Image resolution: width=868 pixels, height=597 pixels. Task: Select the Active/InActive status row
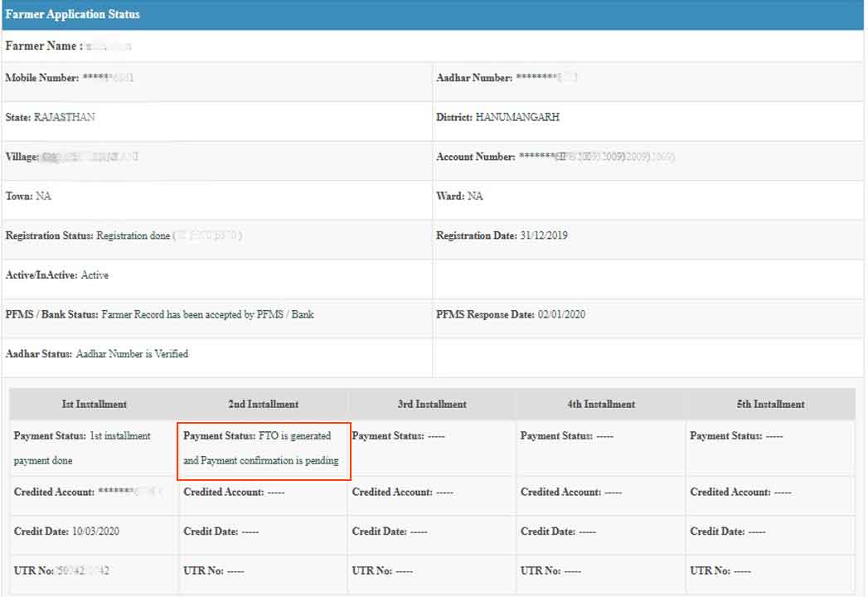57,275
